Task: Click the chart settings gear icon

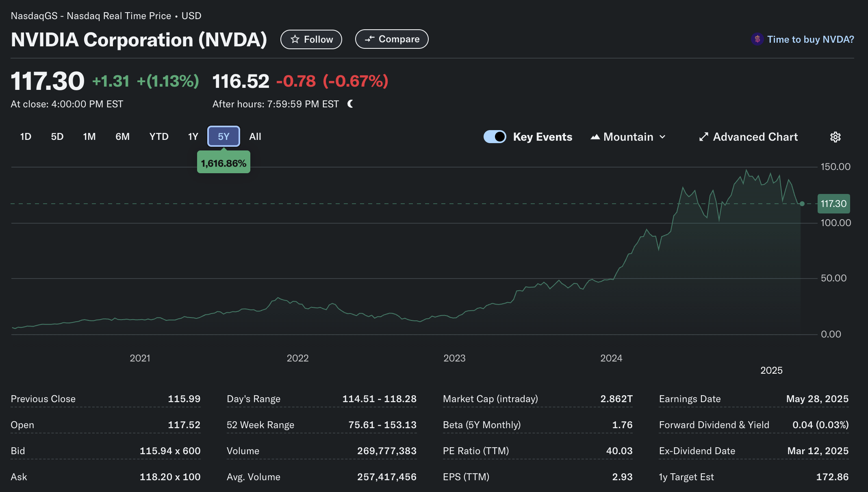Action: coord(835,137)
